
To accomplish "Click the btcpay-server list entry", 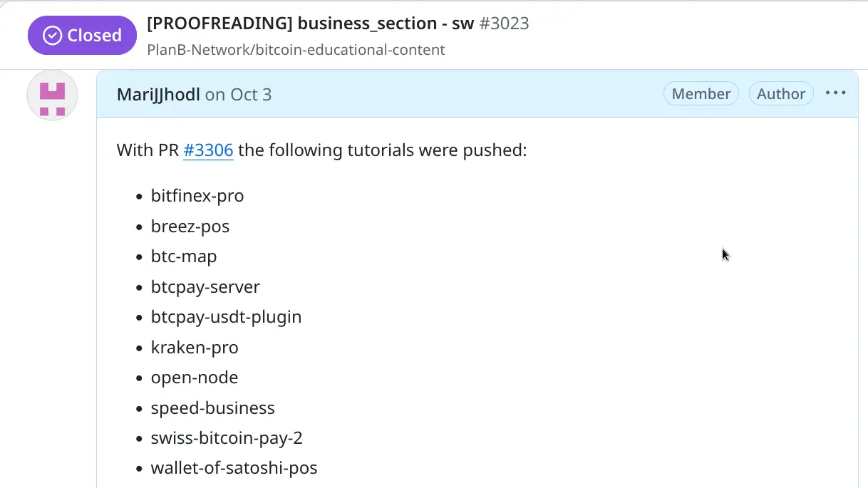I will click(x=205, y=287).
